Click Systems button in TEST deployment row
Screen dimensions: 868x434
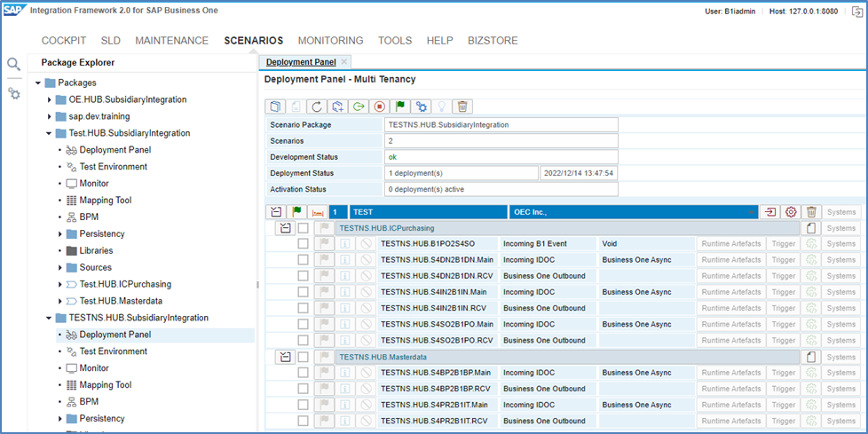(841, 212)
